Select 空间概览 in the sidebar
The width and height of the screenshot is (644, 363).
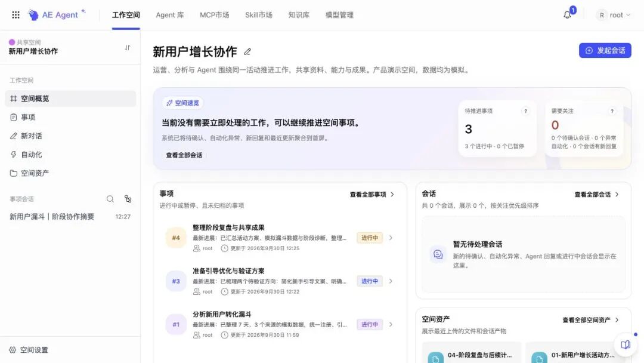70,99
